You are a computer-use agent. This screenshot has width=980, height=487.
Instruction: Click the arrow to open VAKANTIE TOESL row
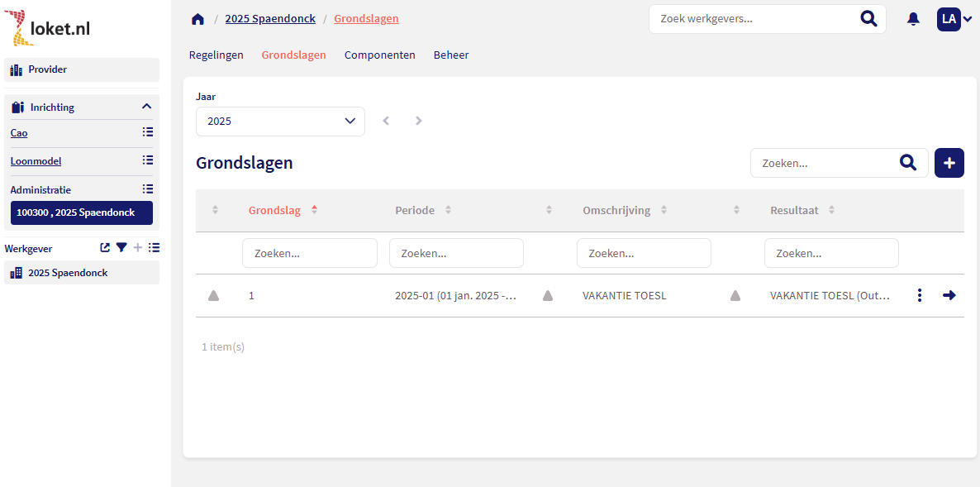pos(949,295)
